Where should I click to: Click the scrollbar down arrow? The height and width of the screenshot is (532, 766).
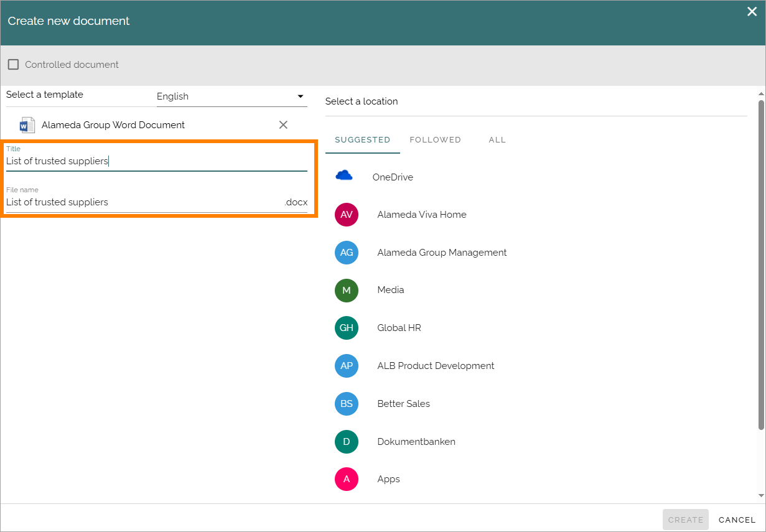761,496
